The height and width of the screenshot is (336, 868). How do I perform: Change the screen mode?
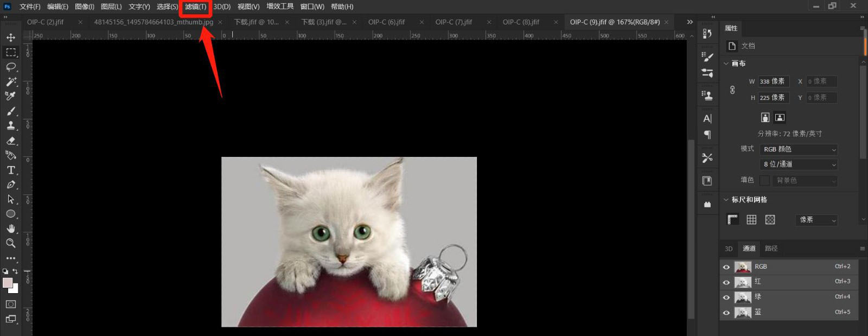(10, 319)
